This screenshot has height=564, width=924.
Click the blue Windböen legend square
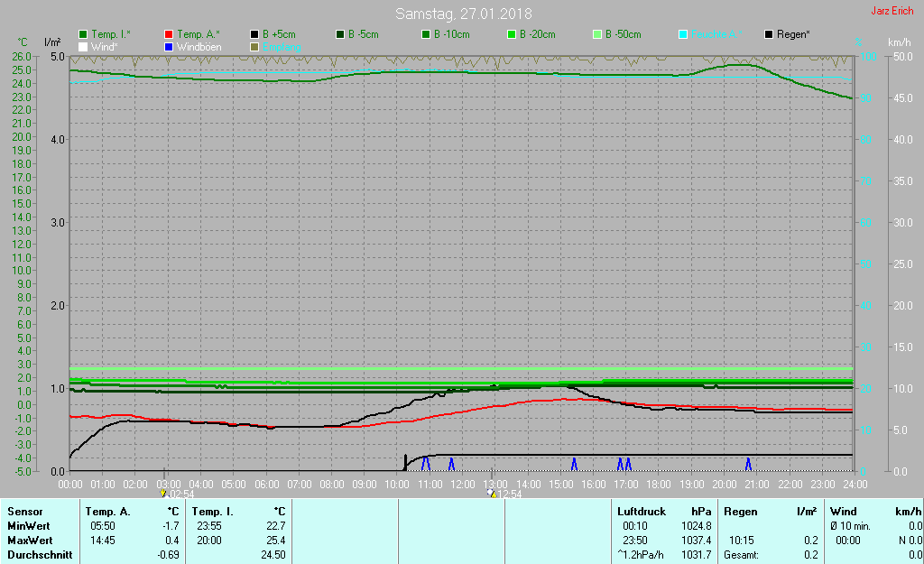(x=171, y=46)
